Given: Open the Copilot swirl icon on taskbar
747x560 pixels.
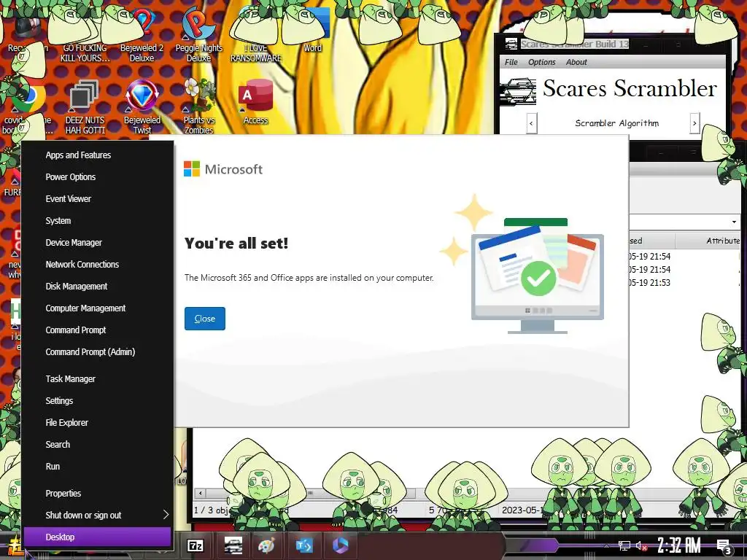Looking at the screenshot, I should (340, 545).
